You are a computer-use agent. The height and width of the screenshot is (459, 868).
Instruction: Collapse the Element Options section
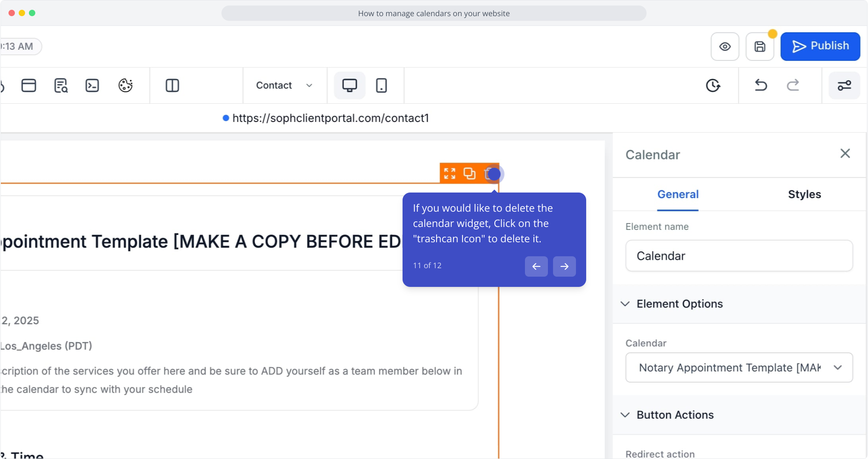tap(739, 304)
